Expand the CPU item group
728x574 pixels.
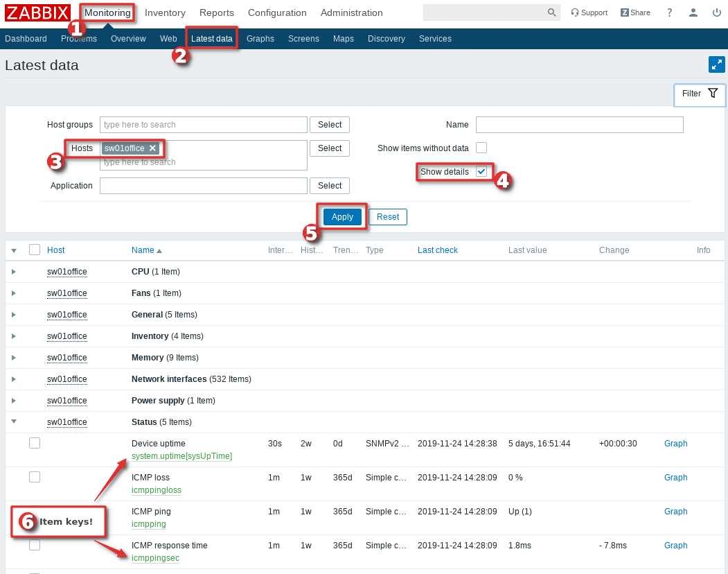(14, 272)
